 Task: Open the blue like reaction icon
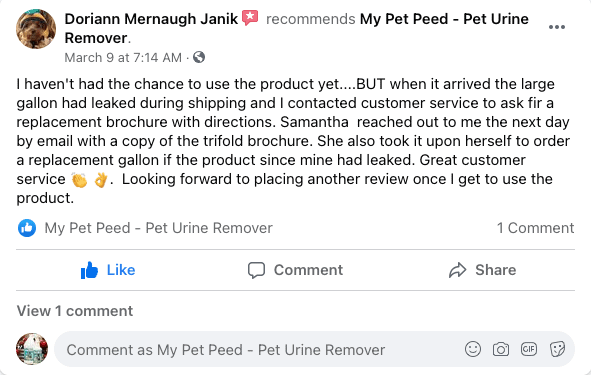click(27, 228)
